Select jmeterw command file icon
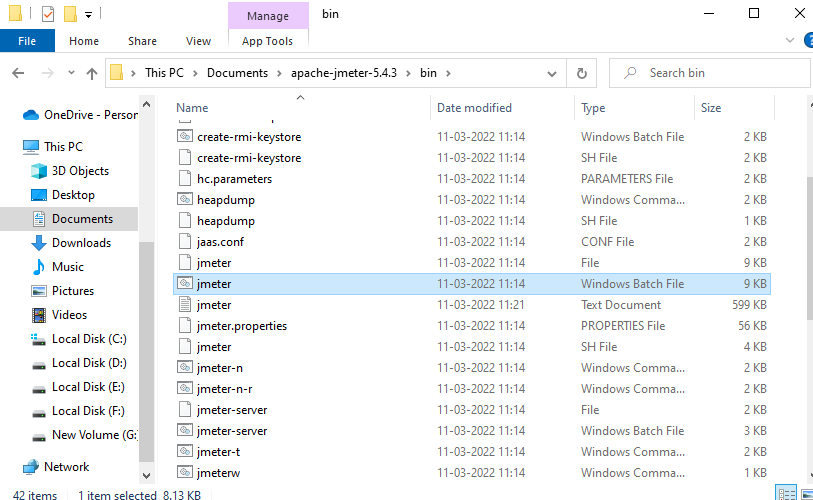This screenshot has height=500, width=813. tap(185, 473)
